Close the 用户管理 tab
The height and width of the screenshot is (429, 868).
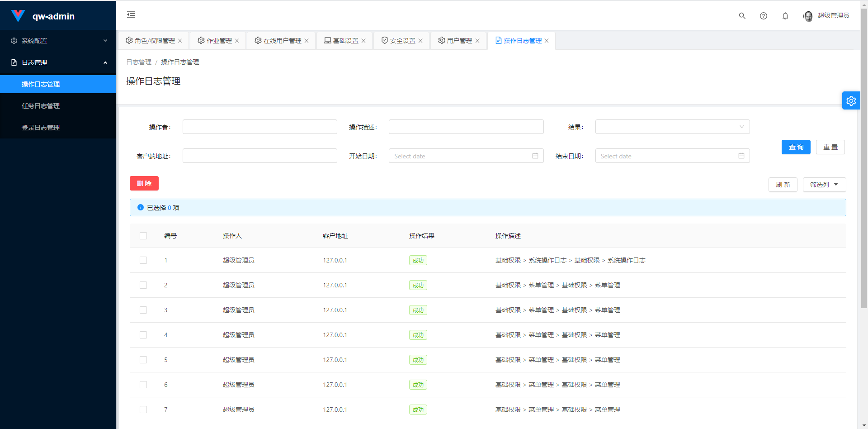click(x=477, y=41)
